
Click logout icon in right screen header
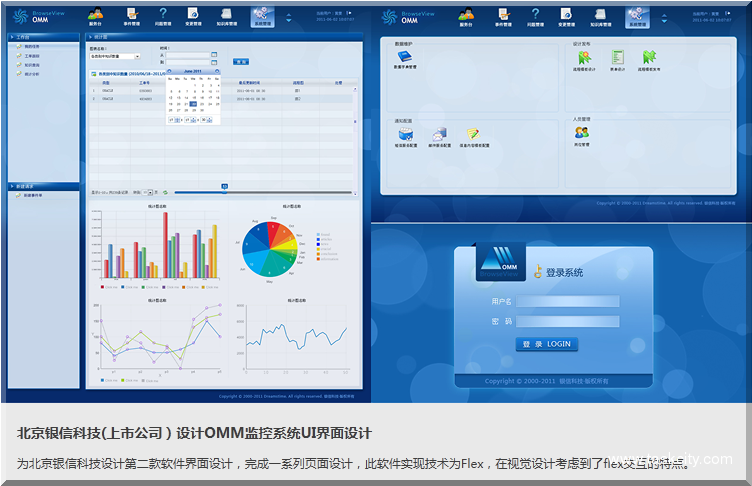[728, 13]
